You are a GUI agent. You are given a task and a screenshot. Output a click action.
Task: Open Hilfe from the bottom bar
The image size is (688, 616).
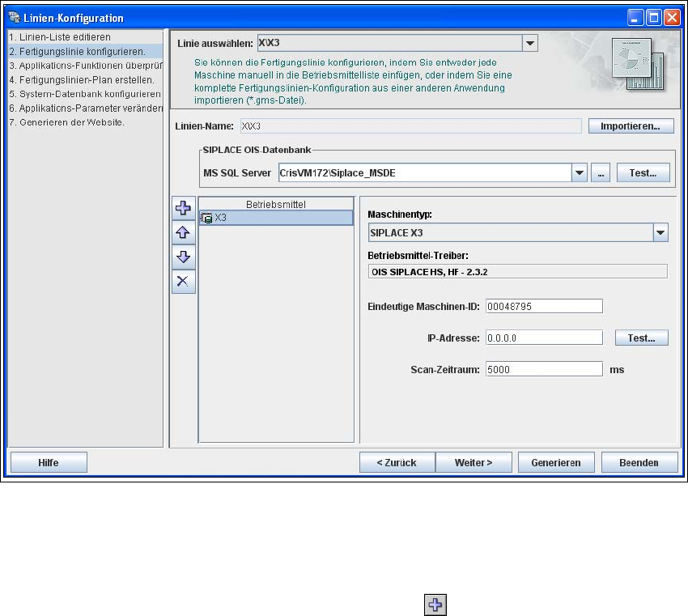48,462
